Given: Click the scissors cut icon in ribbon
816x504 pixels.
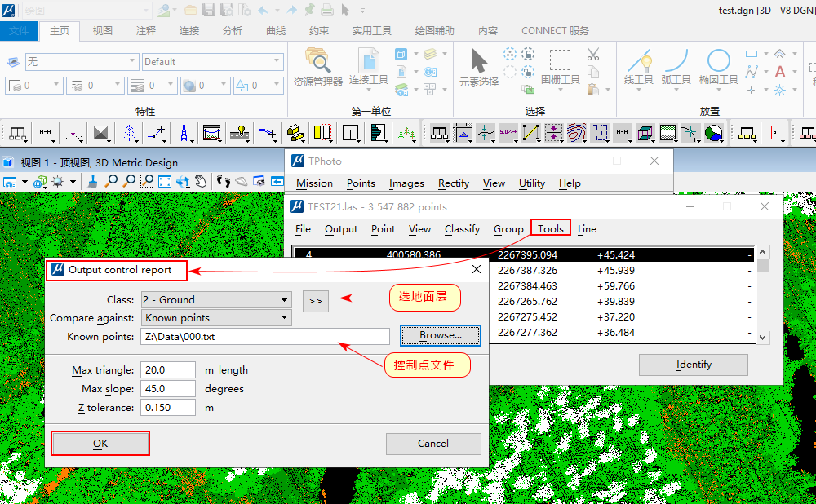Looking at the screenshot, I should click(592, 54).
